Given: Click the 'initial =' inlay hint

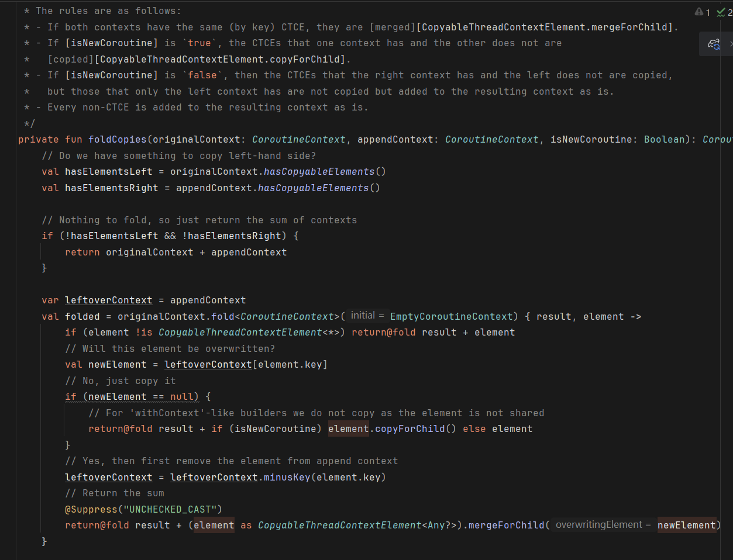Looking at the screenshot, I should (x=367, y=316).
